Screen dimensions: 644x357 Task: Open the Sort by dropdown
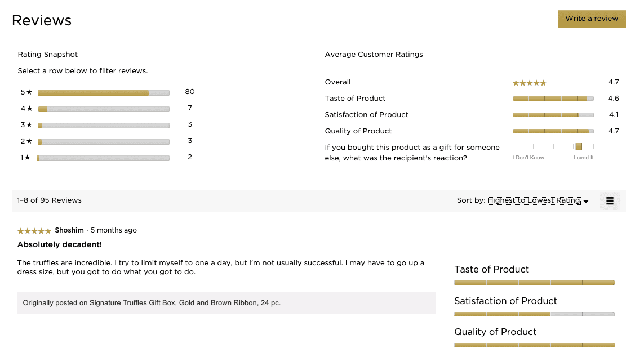point(534,200)
